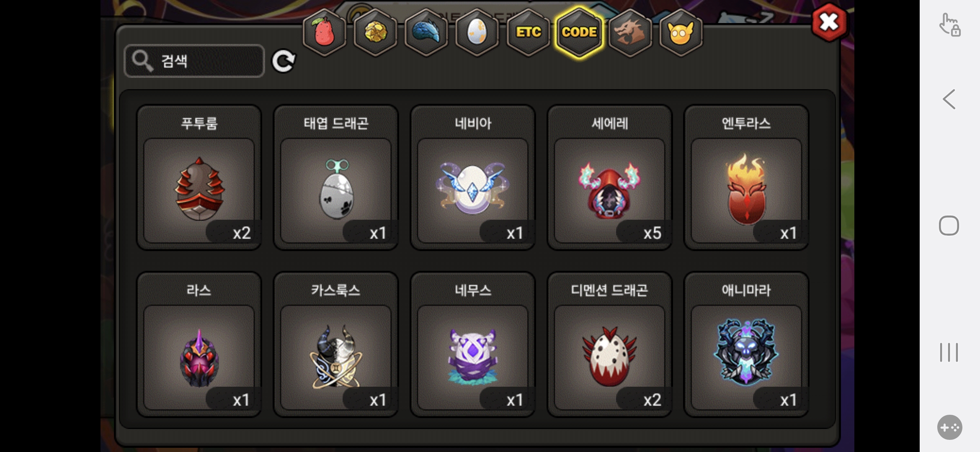
Task: Open the brown dragon head tab
Action: (630, 33)
